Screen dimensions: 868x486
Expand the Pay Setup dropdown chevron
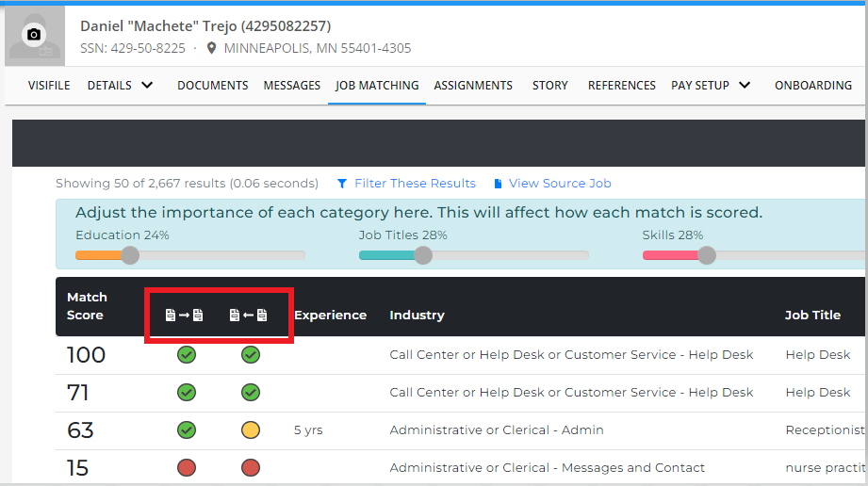click(745, 86)
